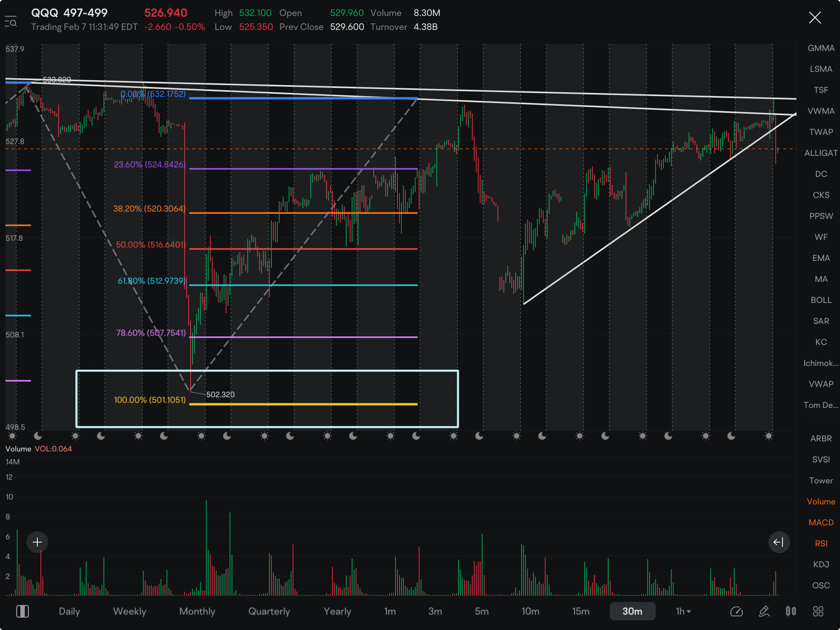
Task: Enable the VWMA indicator
Action: [821, 111]
